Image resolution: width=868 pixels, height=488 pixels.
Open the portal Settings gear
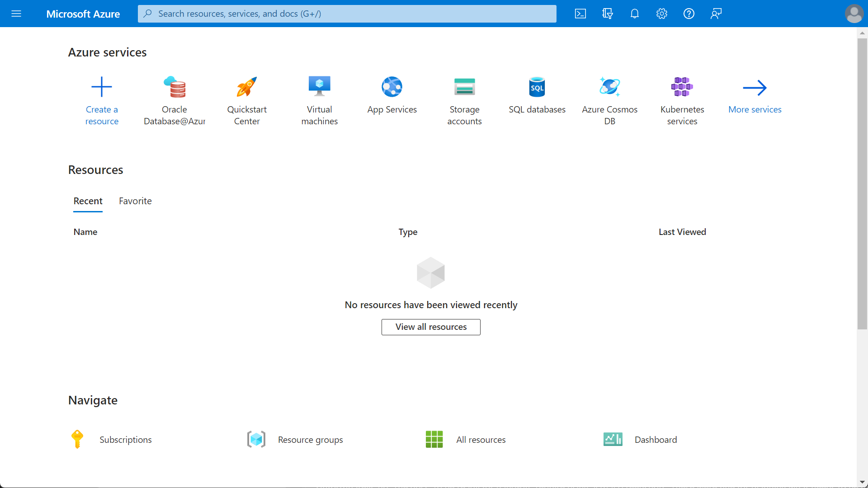click(662, 14)
